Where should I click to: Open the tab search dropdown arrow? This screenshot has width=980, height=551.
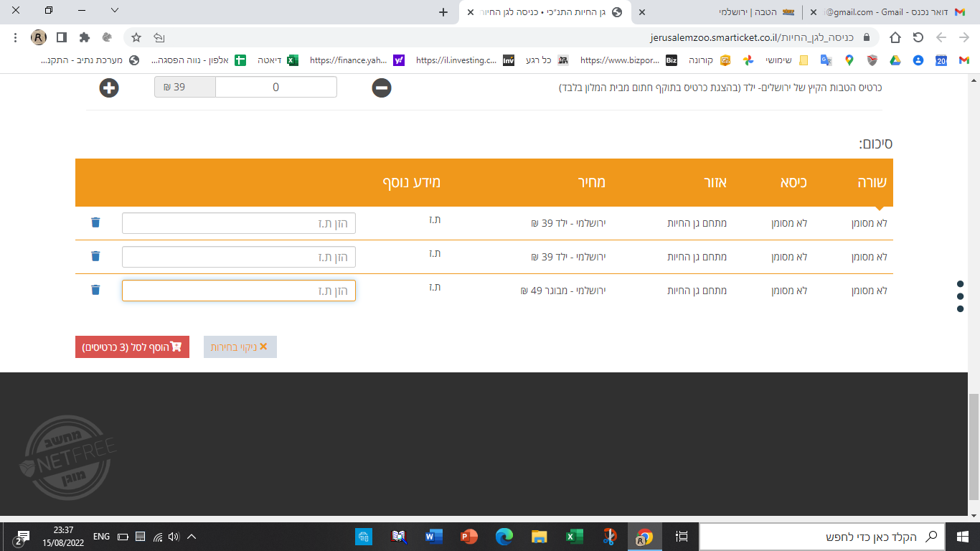(x=115, y=11)
